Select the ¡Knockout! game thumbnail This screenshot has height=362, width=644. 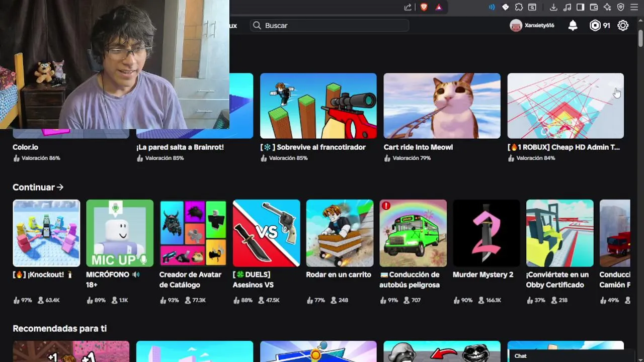[x=46, y=233]
